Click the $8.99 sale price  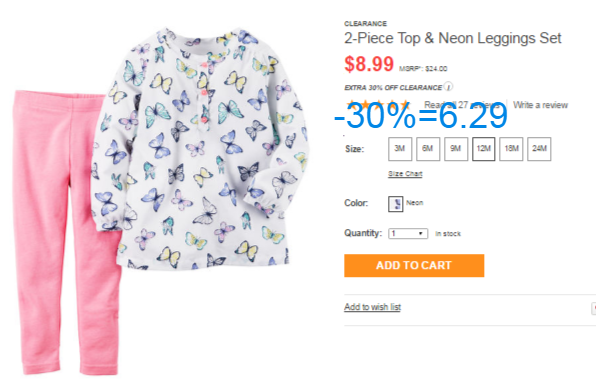click(369, 64)
